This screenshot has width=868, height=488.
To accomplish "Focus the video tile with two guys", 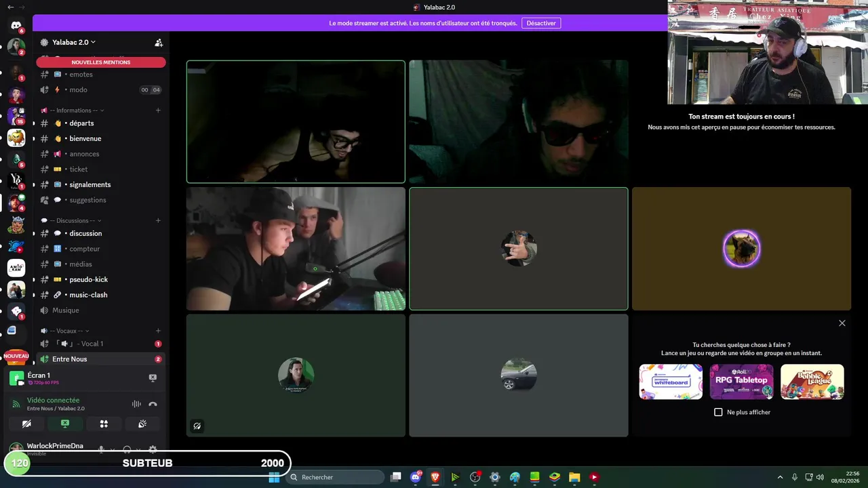I will click(x=296, y=249).
